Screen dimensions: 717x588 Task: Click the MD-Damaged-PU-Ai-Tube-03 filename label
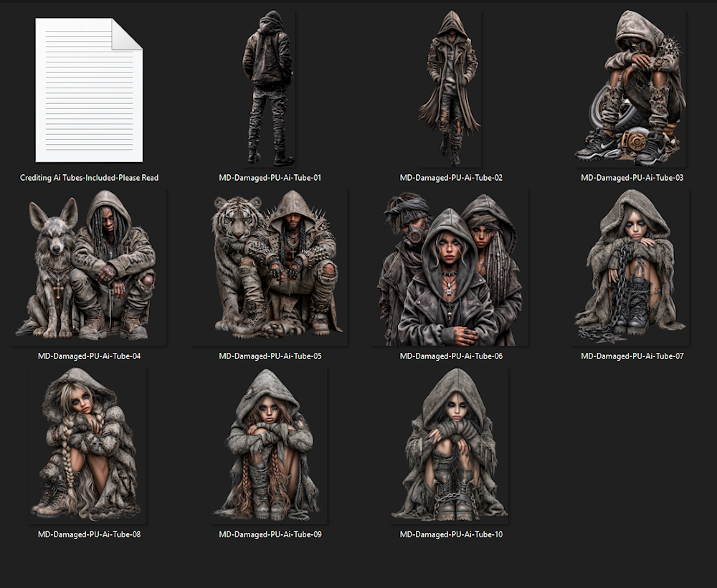[x=632, y=178]
